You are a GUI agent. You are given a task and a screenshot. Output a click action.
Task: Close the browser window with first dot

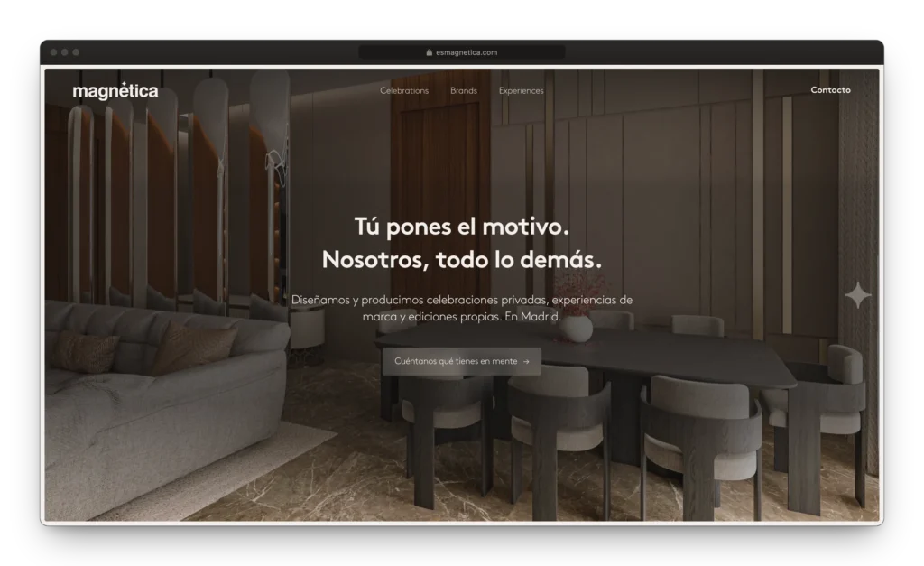(x=53, y=51)
